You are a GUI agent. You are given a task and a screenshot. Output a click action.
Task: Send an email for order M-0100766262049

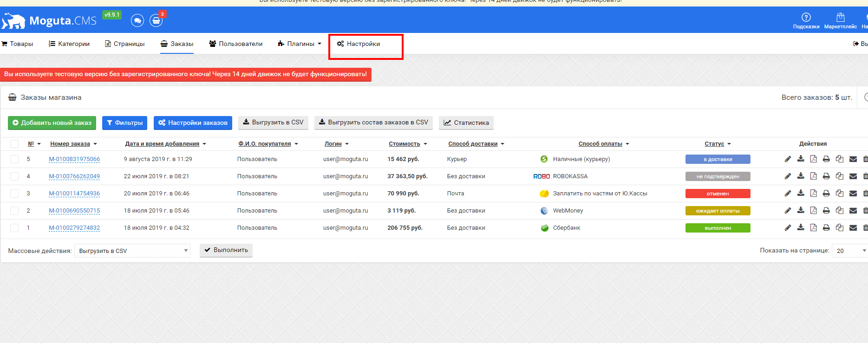(x=853, y=176)
